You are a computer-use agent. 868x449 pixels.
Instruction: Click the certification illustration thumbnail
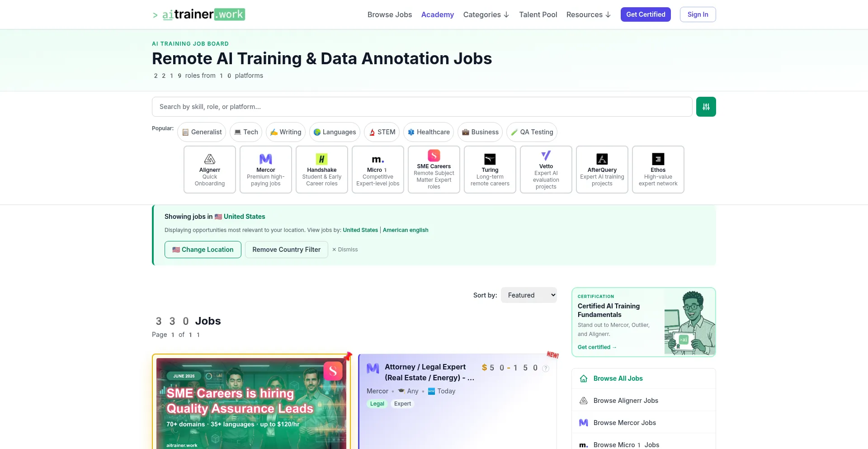[690, 322]
